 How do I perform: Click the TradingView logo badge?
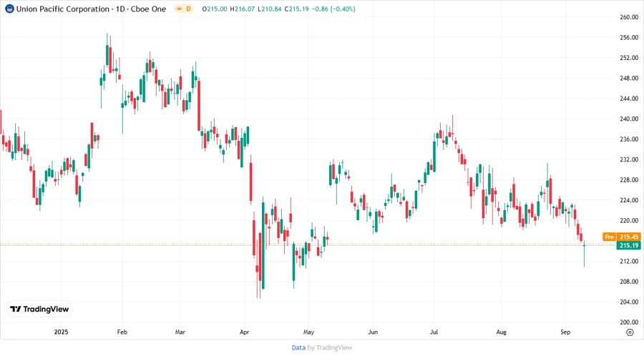click(39, 310)
